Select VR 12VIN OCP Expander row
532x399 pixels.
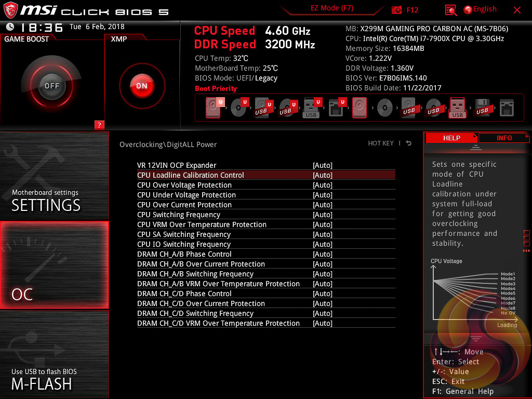click(266, 165)
